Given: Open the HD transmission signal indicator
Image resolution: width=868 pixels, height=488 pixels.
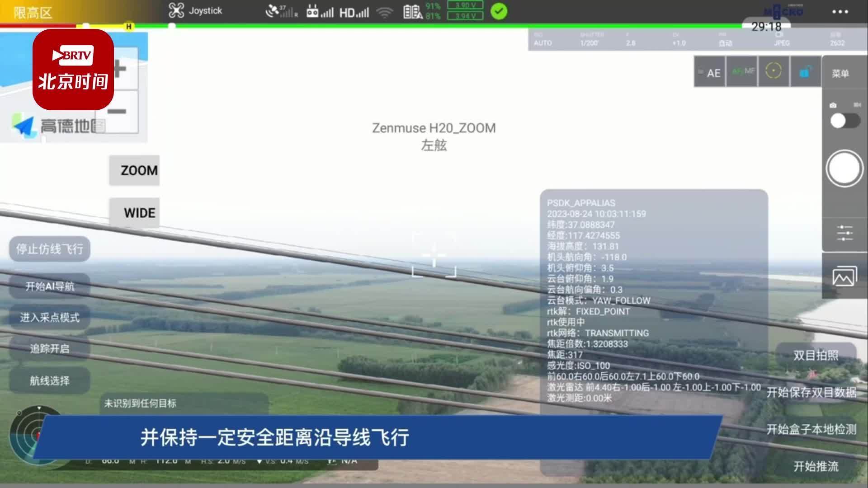Looking at the screenshot, I should [355, 12].
